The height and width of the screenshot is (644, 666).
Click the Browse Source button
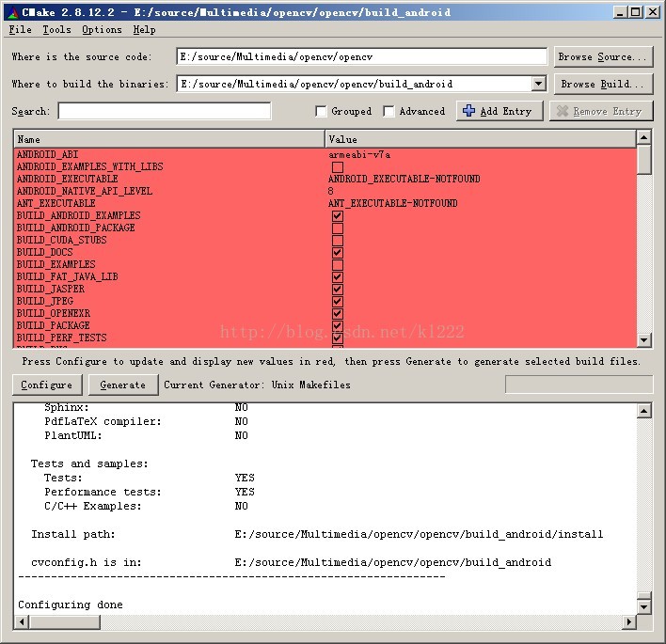tap(603, 57)
